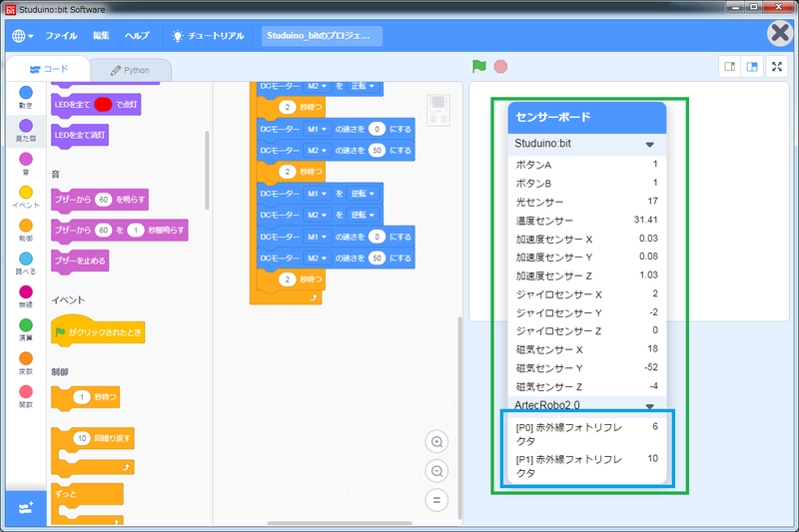The image size is (799, 532).
Task: Click the ボタンA sensor row
Action: [x=587, y=165]
